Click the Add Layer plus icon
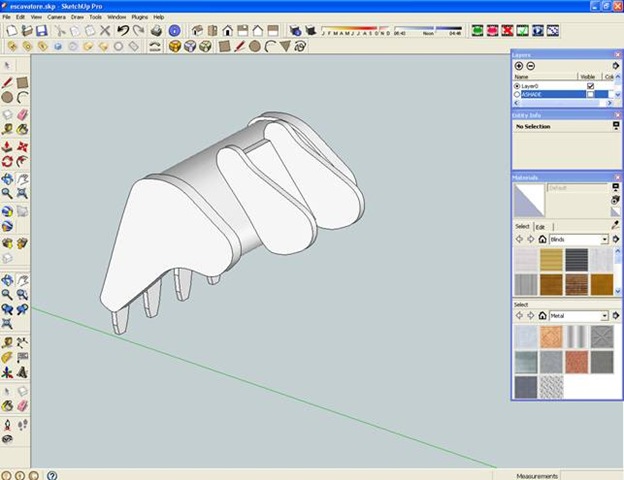The width and height of the screenshot is (624, 480). (x=519, y=66)
